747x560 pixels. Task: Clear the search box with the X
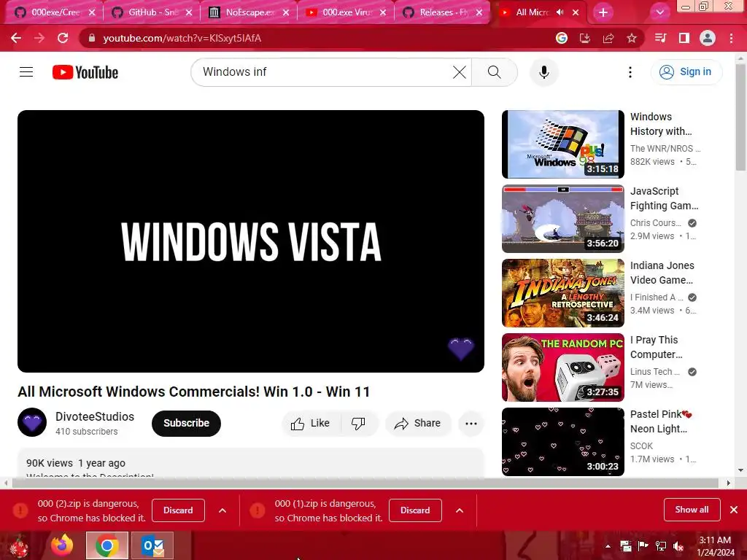(460, 72)
